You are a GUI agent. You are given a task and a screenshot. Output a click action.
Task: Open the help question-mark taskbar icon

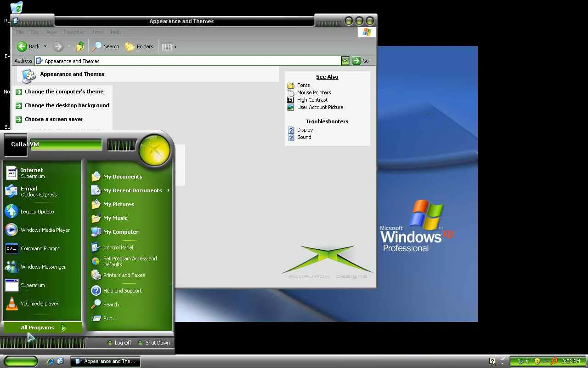click(492, 361)
